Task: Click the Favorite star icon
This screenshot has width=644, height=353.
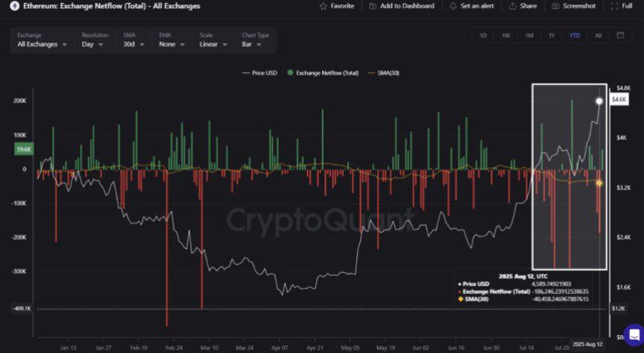Action: tap(323, 6)
